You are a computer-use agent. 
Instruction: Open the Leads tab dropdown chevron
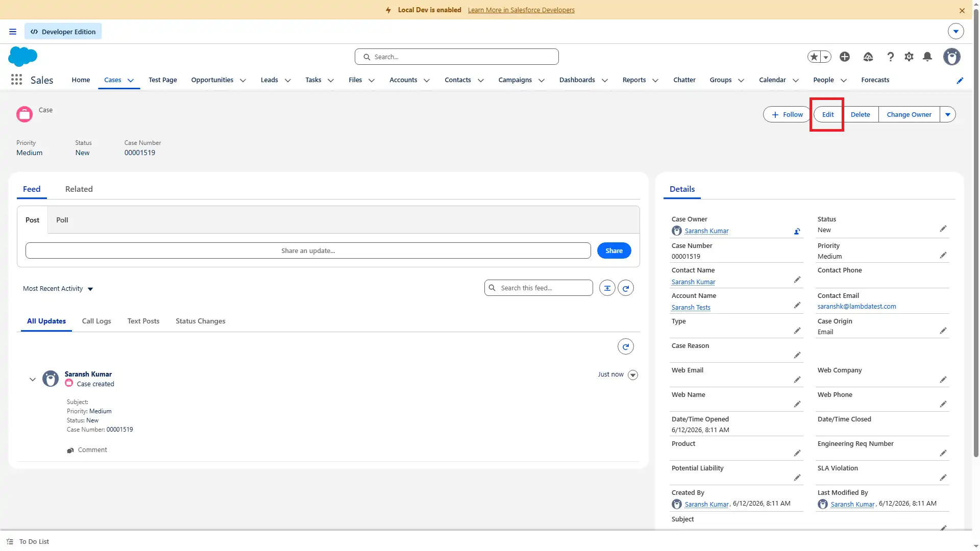point(288,81)
